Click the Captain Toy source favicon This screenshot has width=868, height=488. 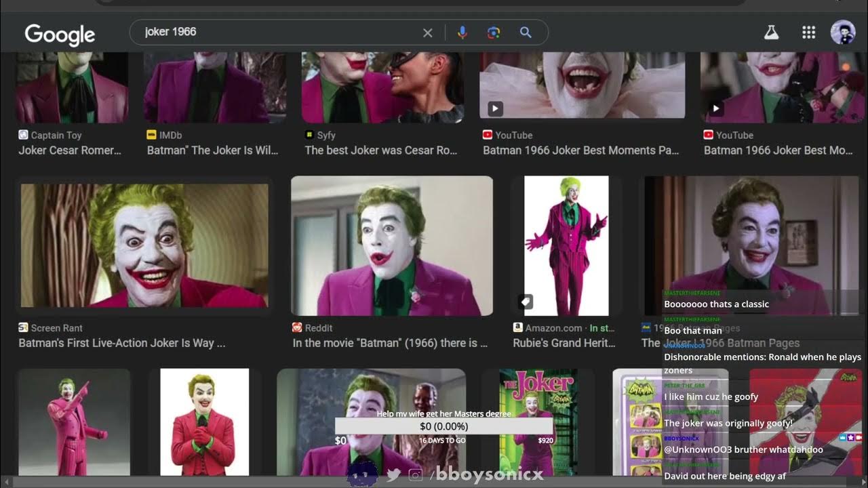[x=23, y=135]
